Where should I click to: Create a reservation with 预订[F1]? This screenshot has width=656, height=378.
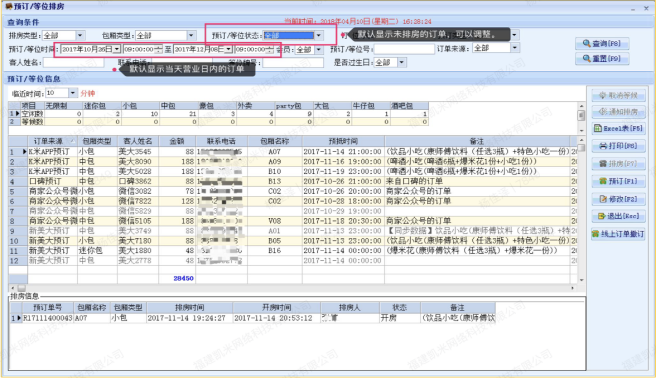click(x=618, y=181)
